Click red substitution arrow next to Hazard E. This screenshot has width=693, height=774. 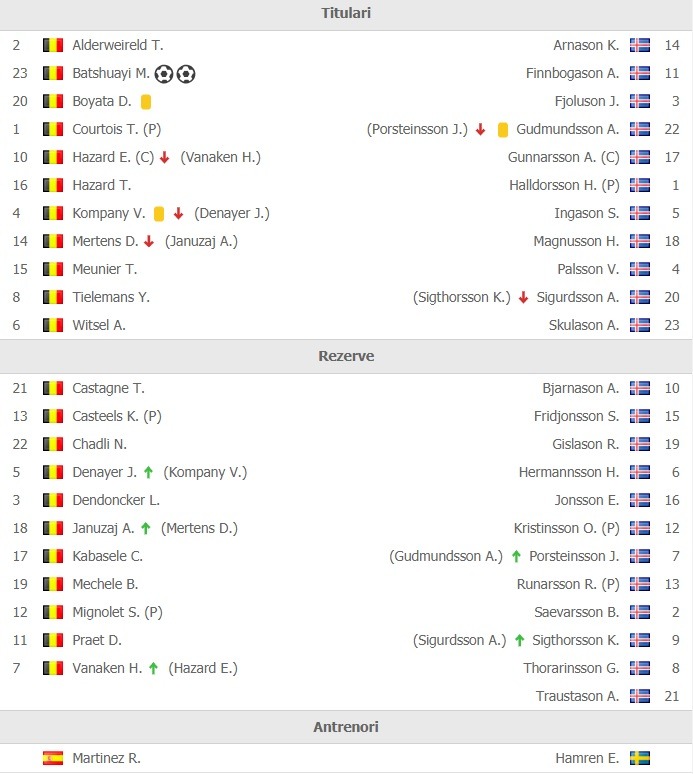click(165, 157)
